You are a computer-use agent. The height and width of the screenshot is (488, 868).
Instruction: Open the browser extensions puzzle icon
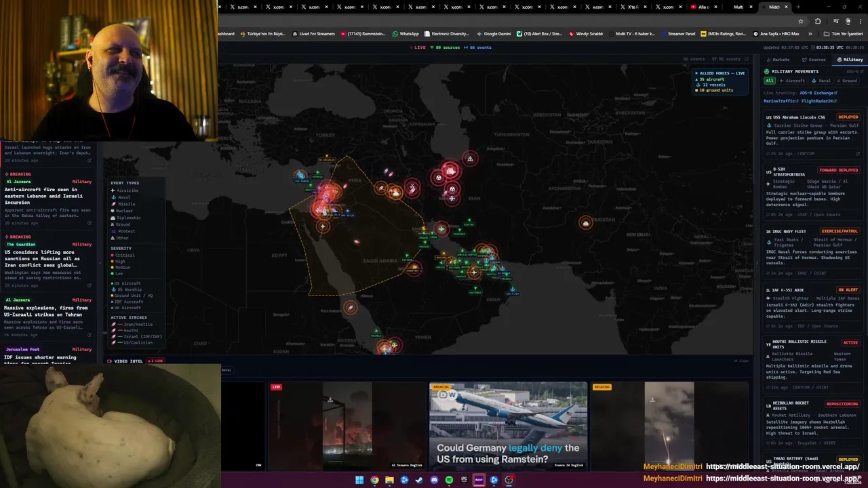click(x=818, y=21)
